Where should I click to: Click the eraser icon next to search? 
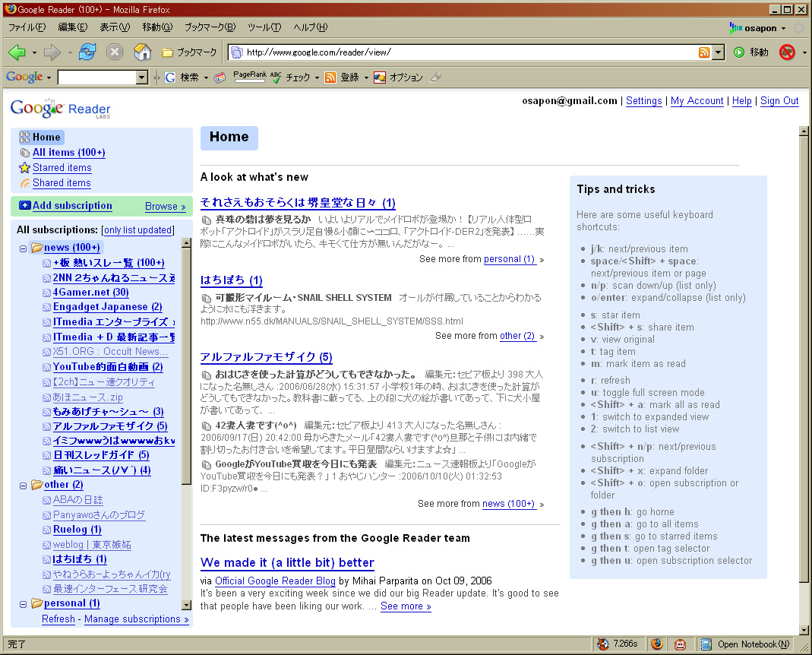(220, 78)
